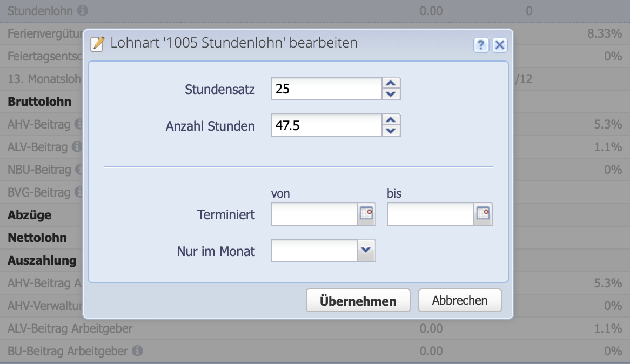630x364 pixels.
Task: Focus the Stundensatz input field
Action: (x=326, y=89)
